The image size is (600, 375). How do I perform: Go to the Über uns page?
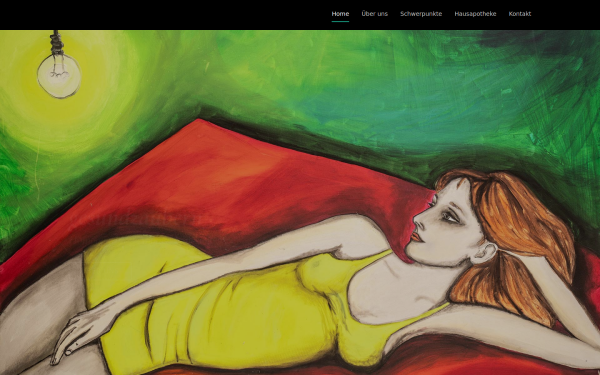(x=374, y=14)
